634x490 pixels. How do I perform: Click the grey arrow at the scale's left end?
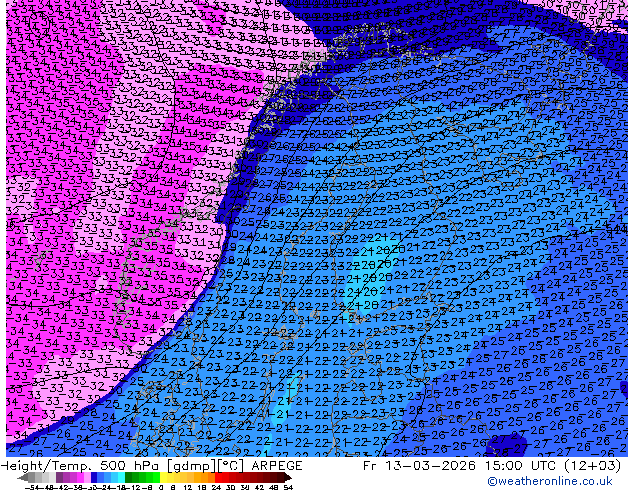(23, 478)
